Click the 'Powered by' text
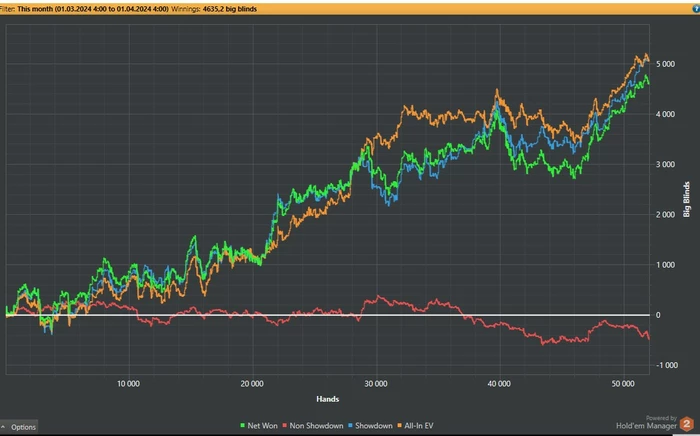 661,418
